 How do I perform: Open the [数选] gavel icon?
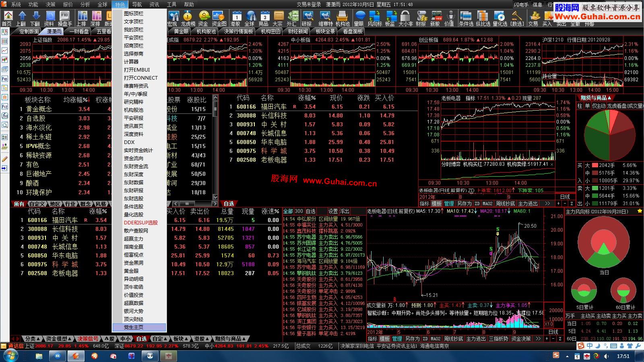(517, 19)
